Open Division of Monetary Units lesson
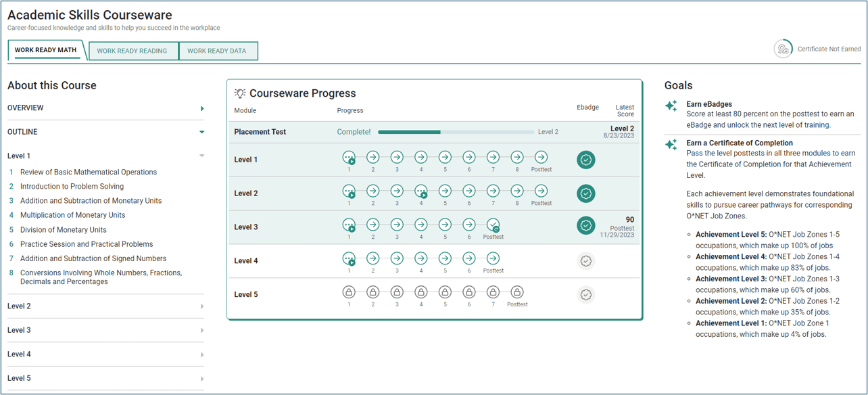Screen dimensions: 868x395 click(63, 230)
